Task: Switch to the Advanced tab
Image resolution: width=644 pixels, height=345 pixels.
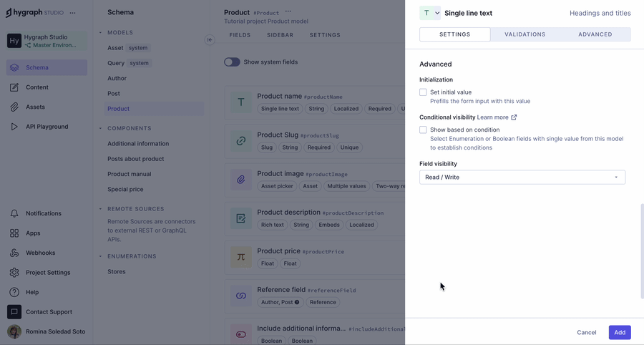Action: click(595, 34)
